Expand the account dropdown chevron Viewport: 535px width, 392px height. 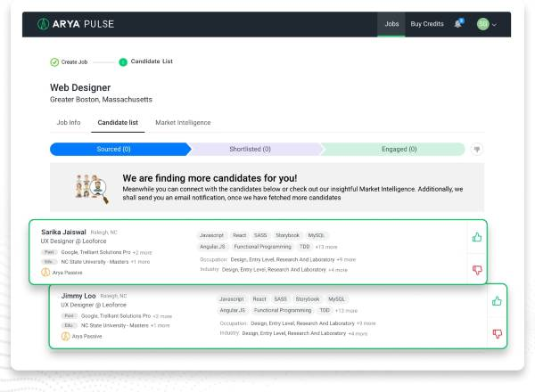click(x=494, y=25)
